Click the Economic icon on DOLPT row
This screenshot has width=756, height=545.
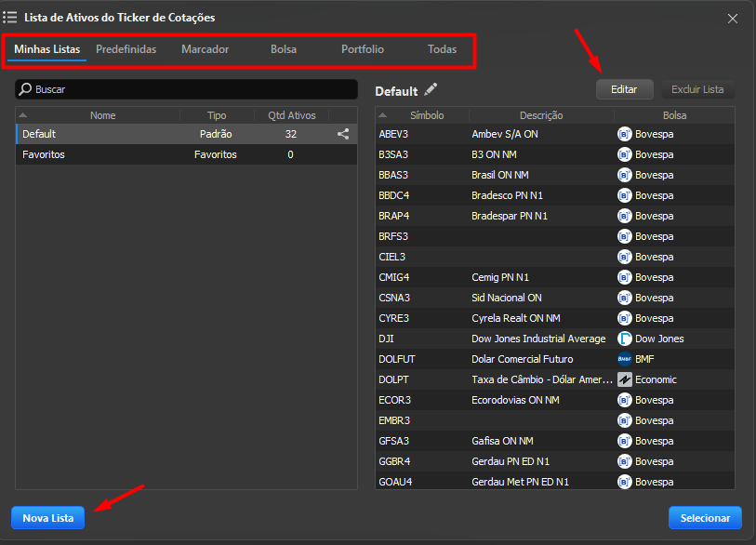pos(624,379)
